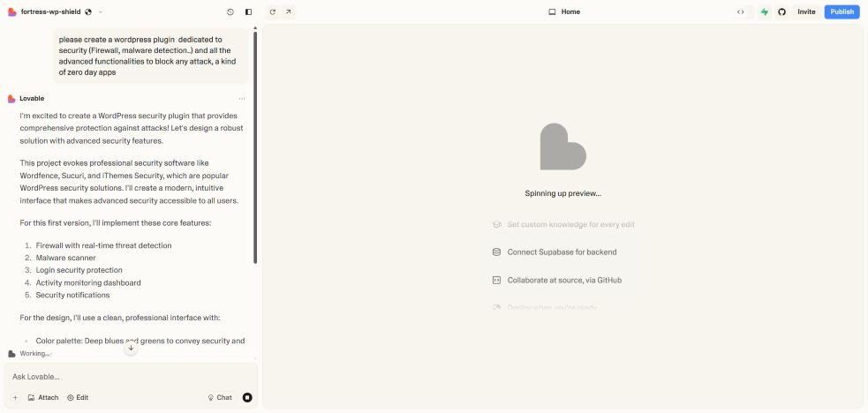Click the user's prompt message bubble
The height and width of the screenshot is (413, 868).
tap(151, 56)
